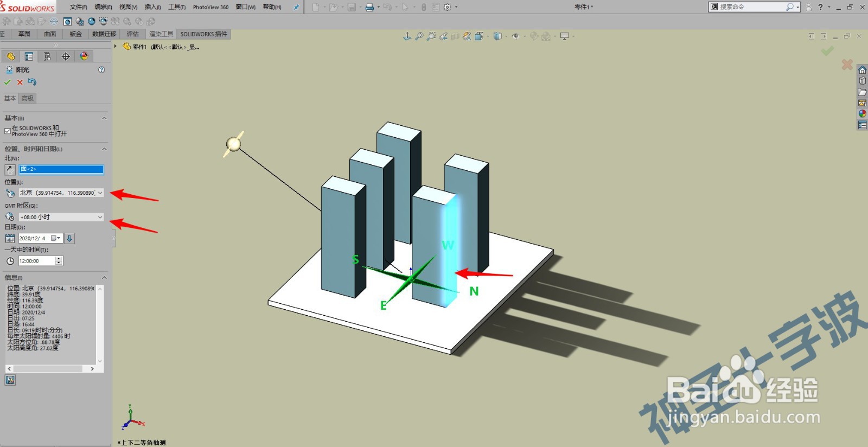
Task: Click the undo arrow in the sunlight panel
Action: (x=32, y=82)
